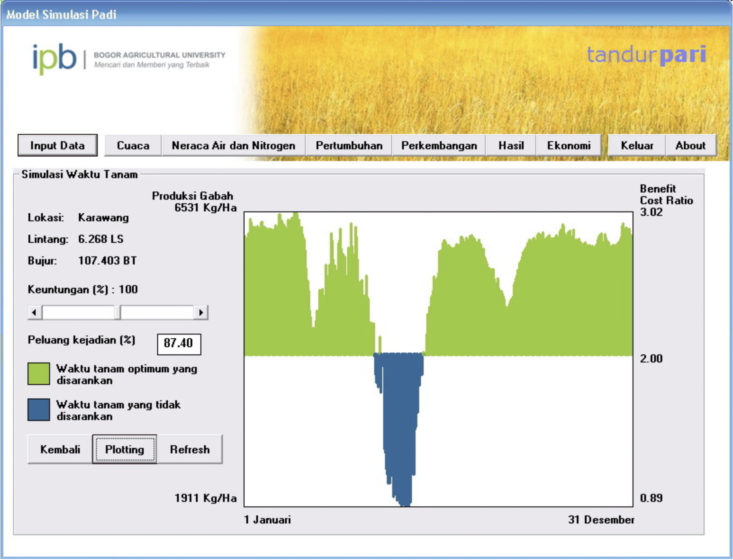The image size is (733, 560).
Task: Click inside Peluang kejadian value field
Action: tap(179, 343)
